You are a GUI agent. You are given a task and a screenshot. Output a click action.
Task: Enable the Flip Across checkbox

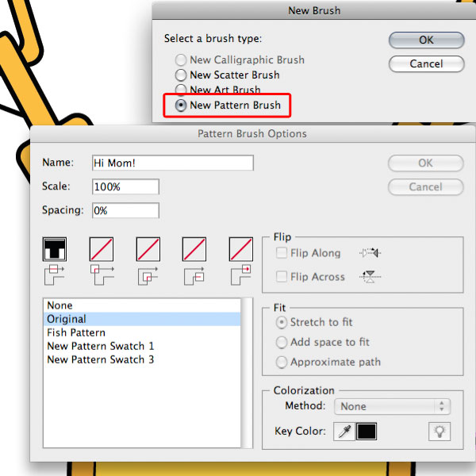pyautogui.click(x=282, y=277)
